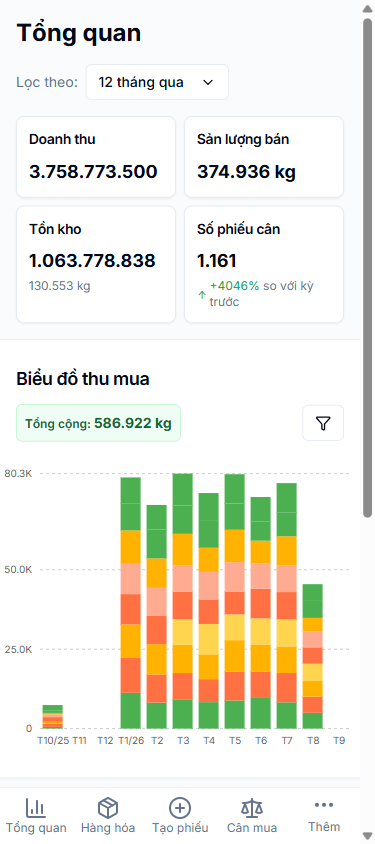
Task: Click the chart filter funnel icon
Action: 323,423
